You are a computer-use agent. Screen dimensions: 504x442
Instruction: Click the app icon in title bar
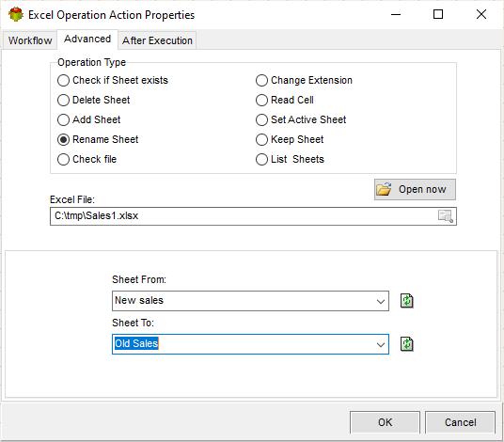click(x=16, y=15)
